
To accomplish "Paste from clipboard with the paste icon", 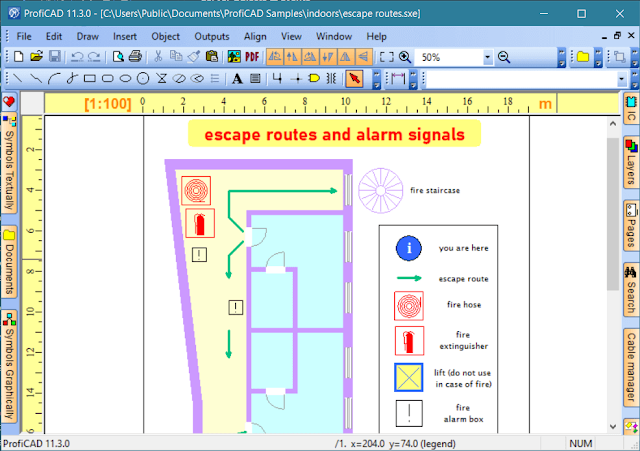I will (x=211, y=57).
